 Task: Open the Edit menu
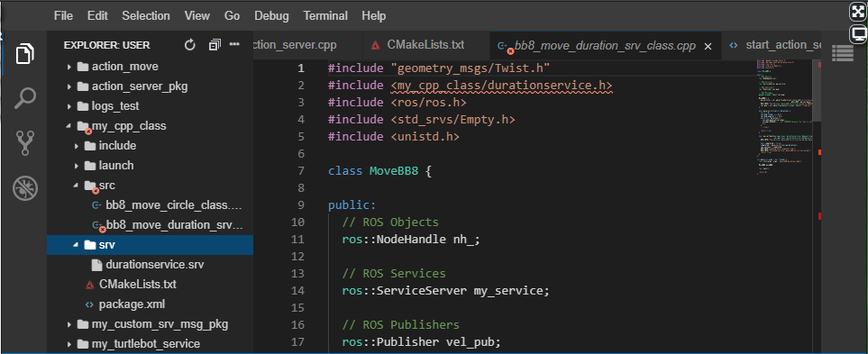click(x=97, y=16)
